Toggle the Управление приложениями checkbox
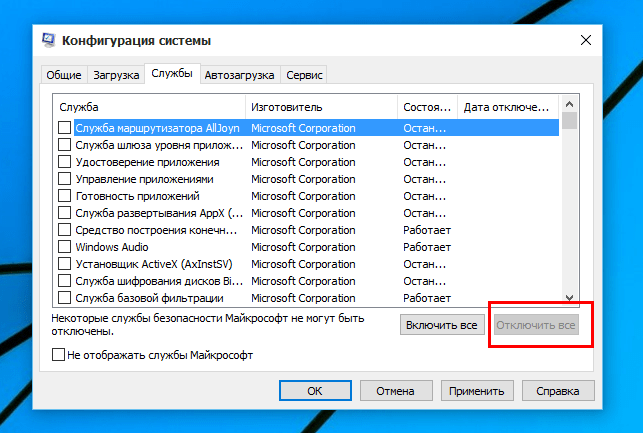 [x=64, y=179]
